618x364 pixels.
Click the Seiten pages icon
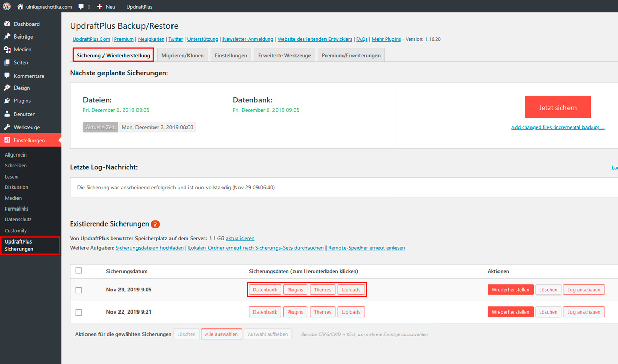(x=7, y=62)
